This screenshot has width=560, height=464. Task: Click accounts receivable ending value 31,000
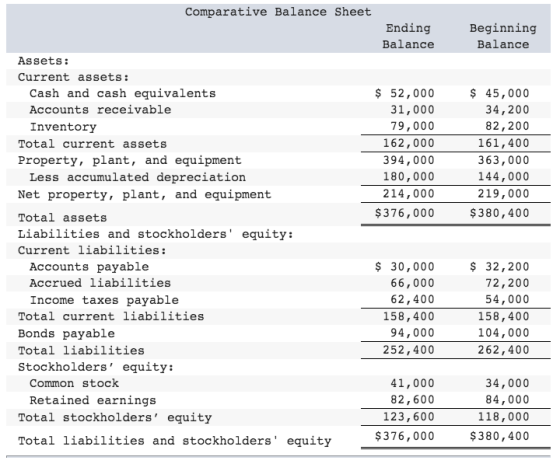click(412, 110)
